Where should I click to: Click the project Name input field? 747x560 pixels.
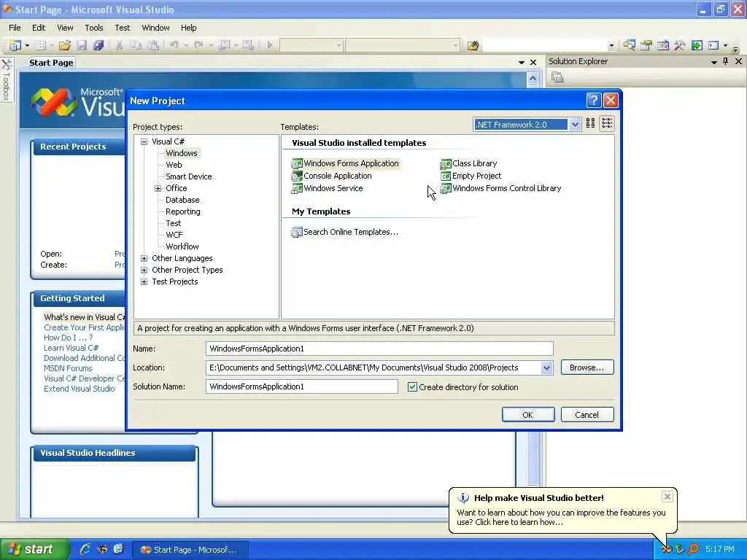(x=379, y=349)
